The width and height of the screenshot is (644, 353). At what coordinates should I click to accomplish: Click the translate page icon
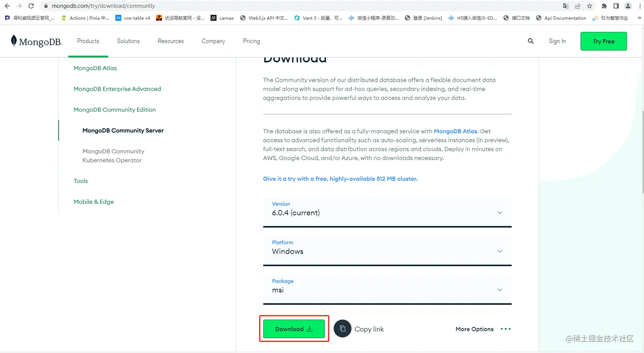pyautogui.click(x=566, y=6)
